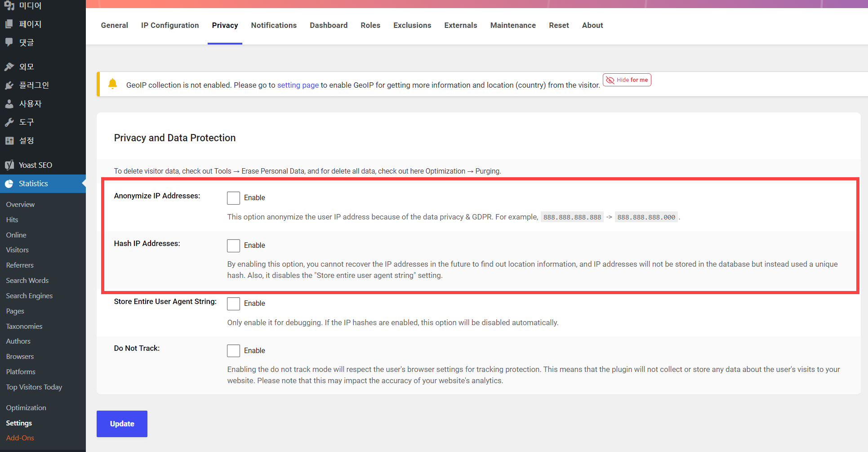Enable Hash IP Addresses checkbox

pos(233,246)
